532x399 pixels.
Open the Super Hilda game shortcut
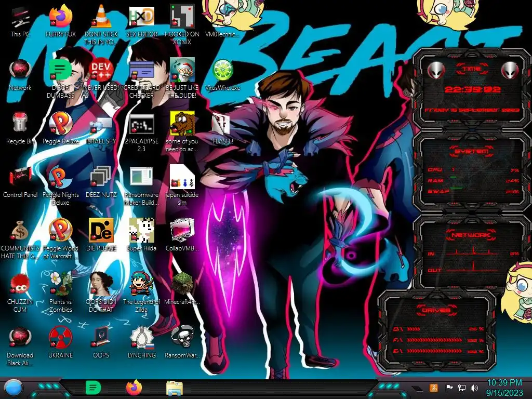(142, 235)
